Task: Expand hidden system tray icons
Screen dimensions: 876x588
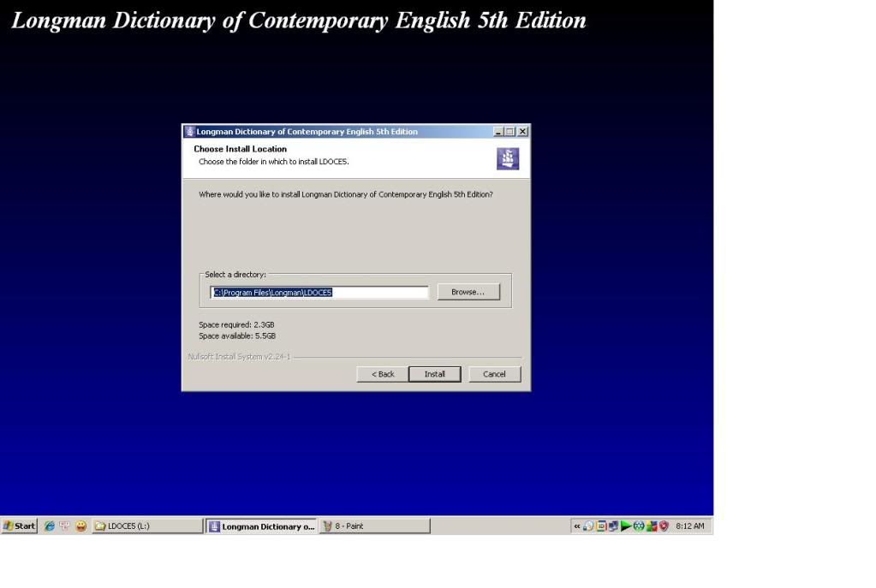Action: 577,526
